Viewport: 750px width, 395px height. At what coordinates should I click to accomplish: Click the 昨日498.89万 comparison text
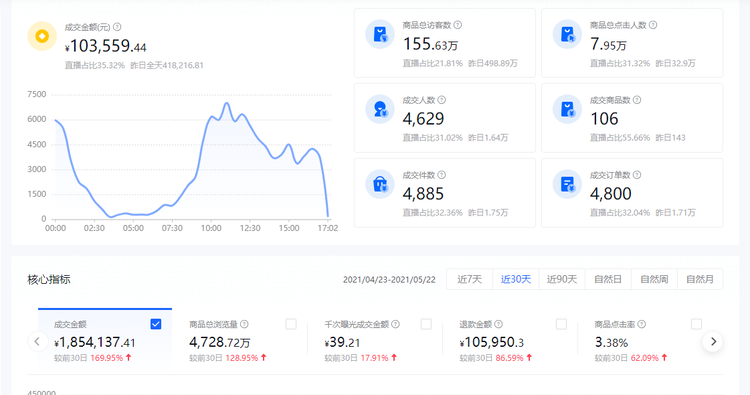coord(493,63)
